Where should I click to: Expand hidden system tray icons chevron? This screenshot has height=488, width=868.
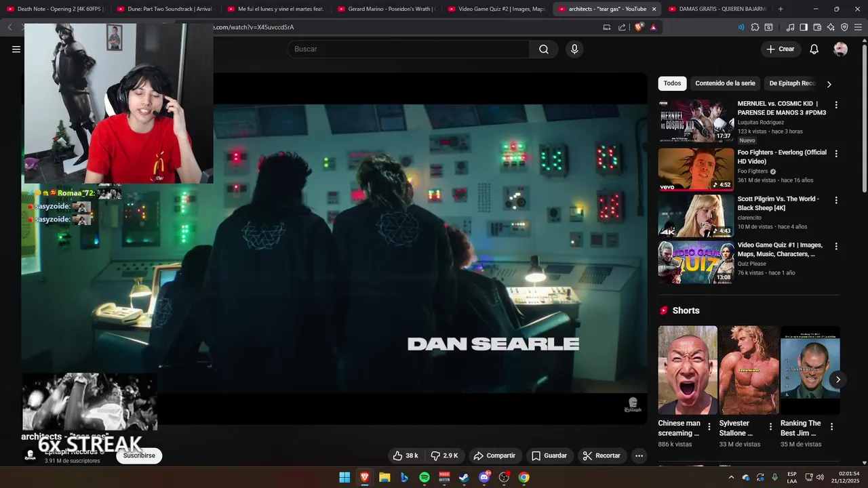[731, 477]
